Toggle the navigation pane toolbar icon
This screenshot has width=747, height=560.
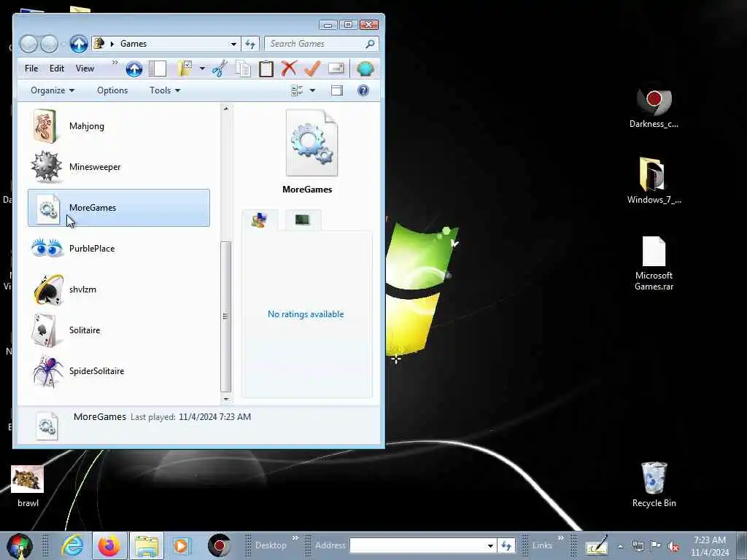(x=158, y=69)
